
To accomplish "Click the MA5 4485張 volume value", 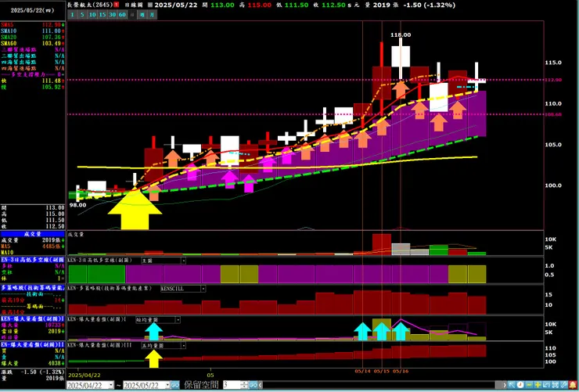I will (53, 246).
